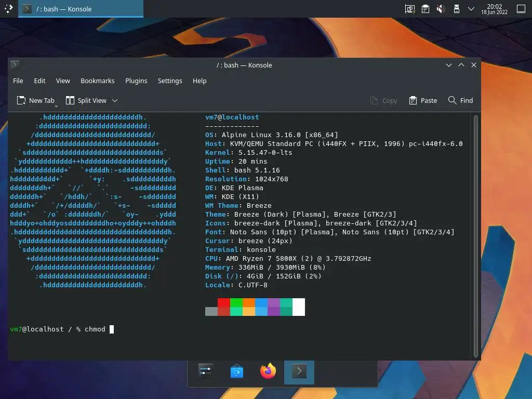The width and height of the screenshot is (532, 399).
Task: Click the Copy toolbar button
Action: click(383, 100)
